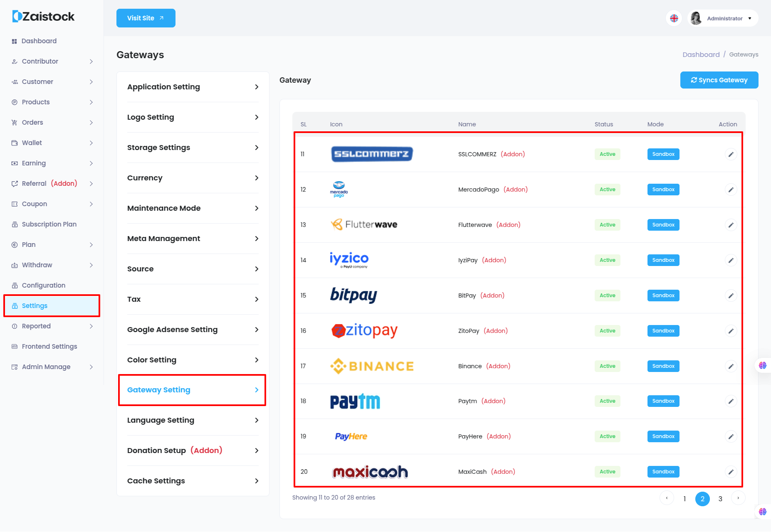Expand the Earning sidebar menu

coord(52,163)
